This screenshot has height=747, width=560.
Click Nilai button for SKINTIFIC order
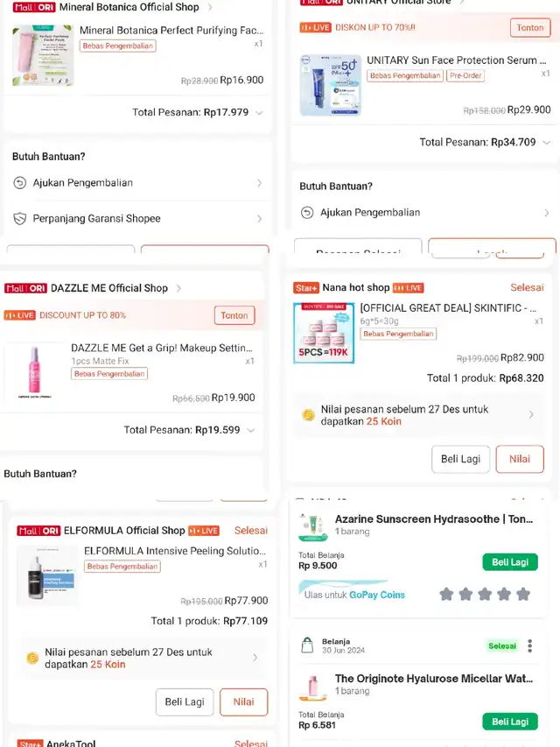520,459
